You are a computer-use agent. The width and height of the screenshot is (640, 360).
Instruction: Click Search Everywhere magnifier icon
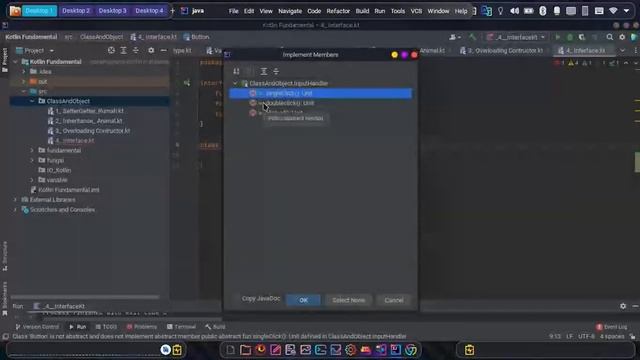610,37
